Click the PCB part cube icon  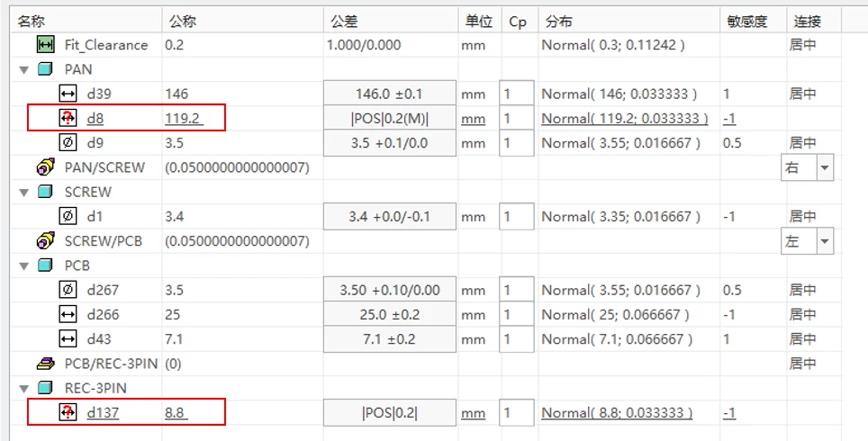[x=45, y=265]
